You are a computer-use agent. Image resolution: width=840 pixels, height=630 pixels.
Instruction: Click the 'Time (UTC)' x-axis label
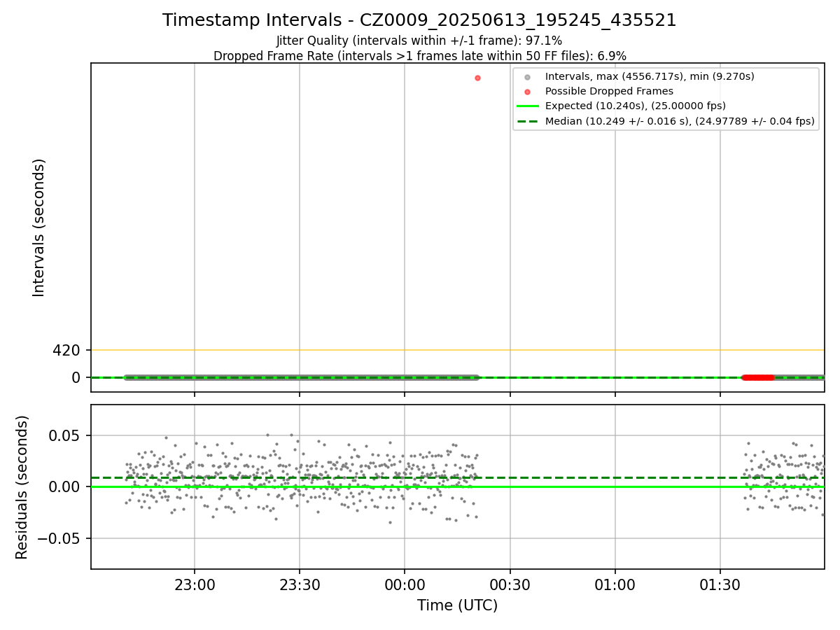point(458,605)
